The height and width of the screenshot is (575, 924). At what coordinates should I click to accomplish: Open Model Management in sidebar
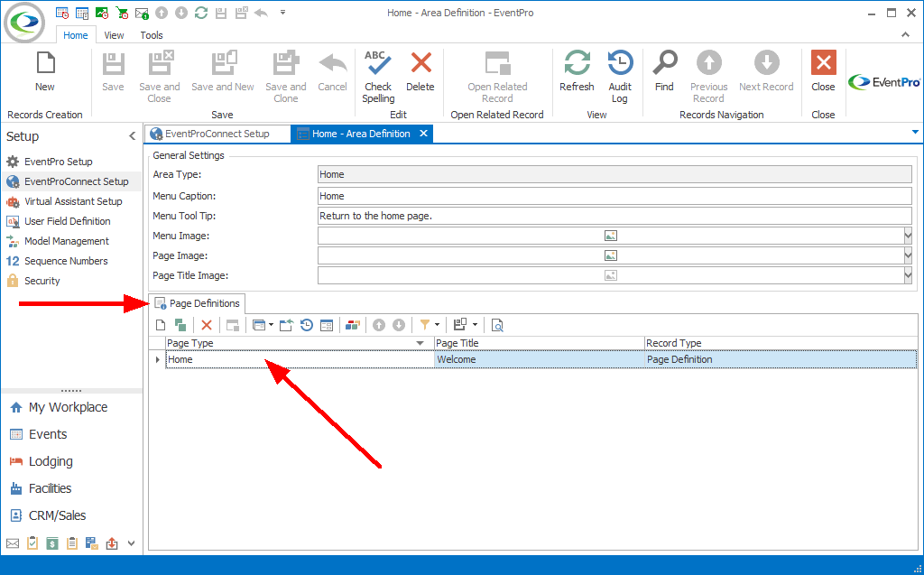[x=66, y=241]
